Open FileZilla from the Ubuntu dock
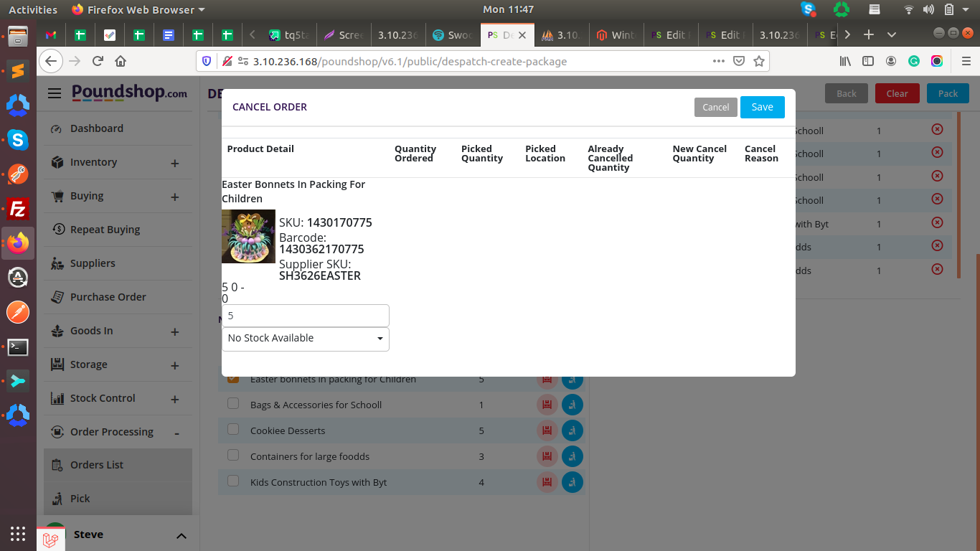The height and width of the screenshot is (551, 980). 18,209
